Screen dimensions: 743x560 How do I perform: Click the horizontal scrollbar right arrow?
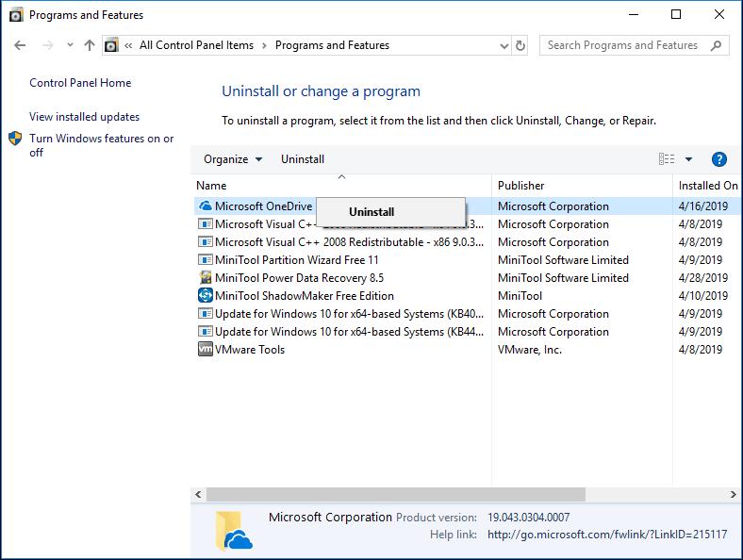(735, 494)
